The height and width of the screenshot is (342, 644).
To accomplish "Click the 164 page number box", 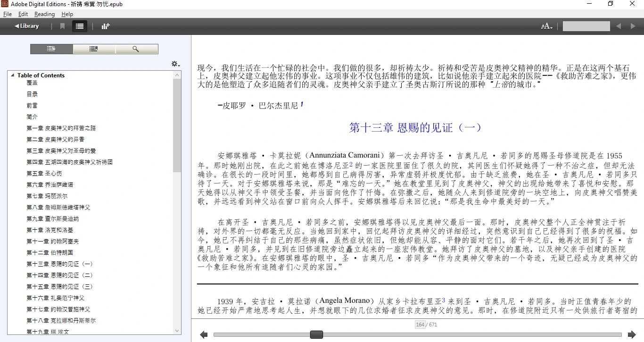I will click(x=420, y=325).
